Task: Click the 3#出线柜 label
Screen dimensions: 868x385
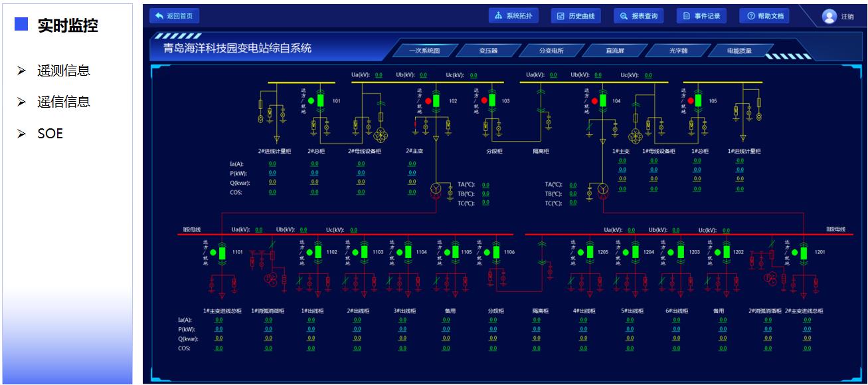Action: 404,311
